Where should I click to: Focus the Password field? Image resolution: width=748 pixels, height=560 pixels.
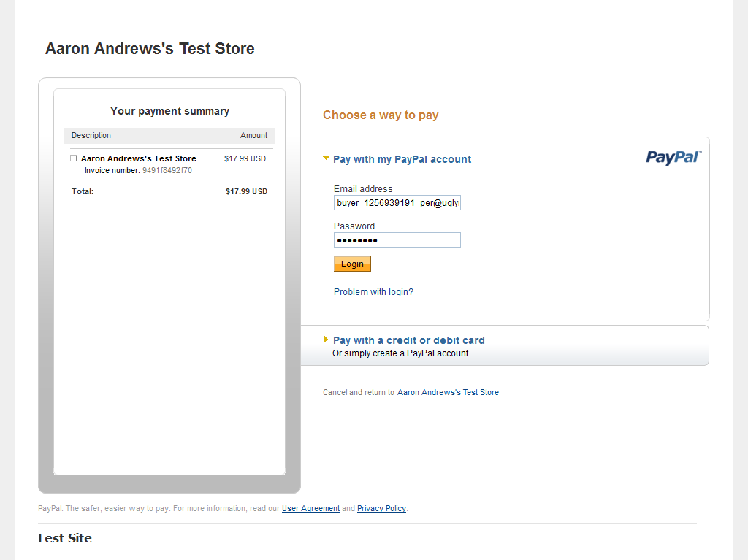[x=397, y=240]
